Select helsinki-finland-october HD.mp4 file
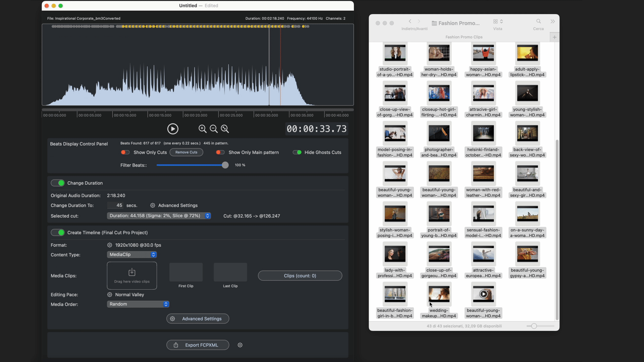The image size is (644, 362). point(483,139)
